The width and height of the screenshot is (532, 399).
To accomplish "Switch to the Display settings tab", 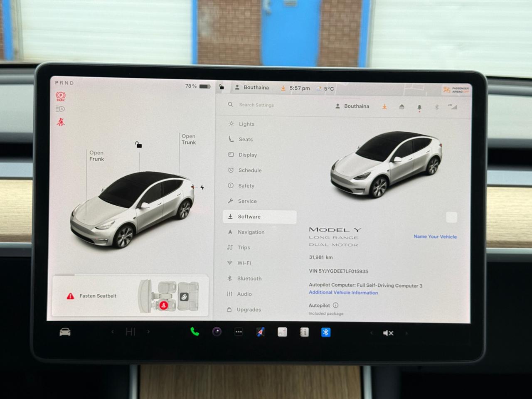I will [x=248, y=155].
